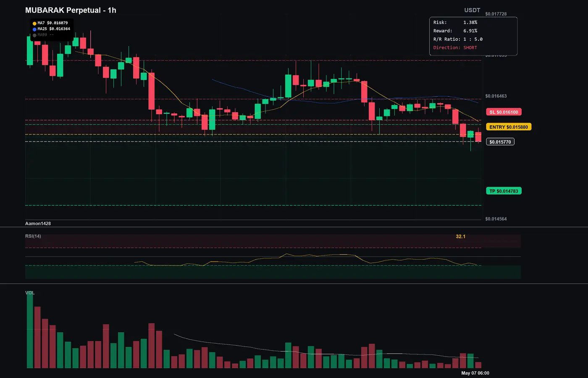Viewport: 588px width, 378px height.
Task: Click the chart title MUBARAK Perpetual - 1h
Action: (x=71, y=10)
